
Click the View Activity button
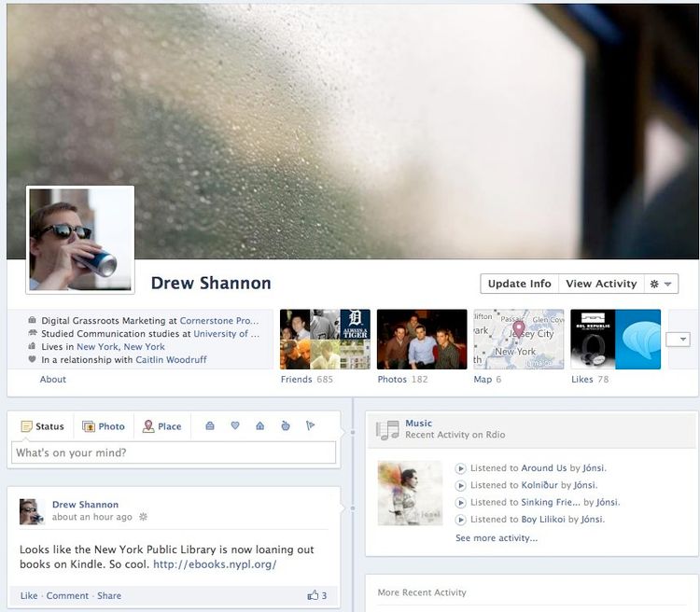pyautogui.click(x=601, y=284)
